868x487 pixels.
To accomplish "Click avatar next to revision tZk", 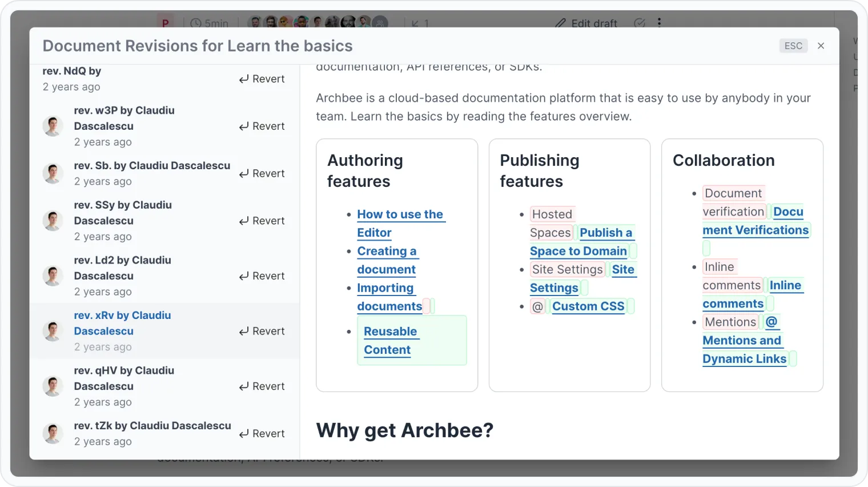I will pos(53,434).
